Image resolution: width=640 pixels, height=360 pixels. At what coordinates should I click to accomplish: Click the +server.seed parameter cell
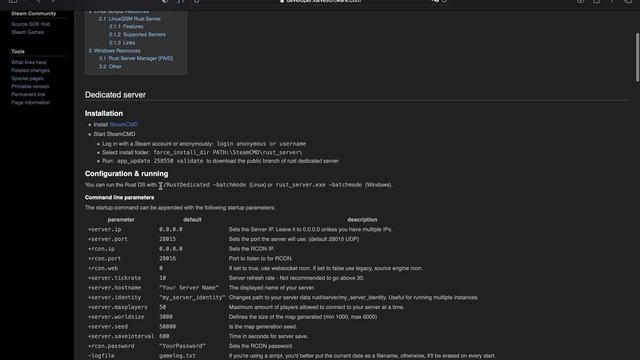click(x=108, y=327)
